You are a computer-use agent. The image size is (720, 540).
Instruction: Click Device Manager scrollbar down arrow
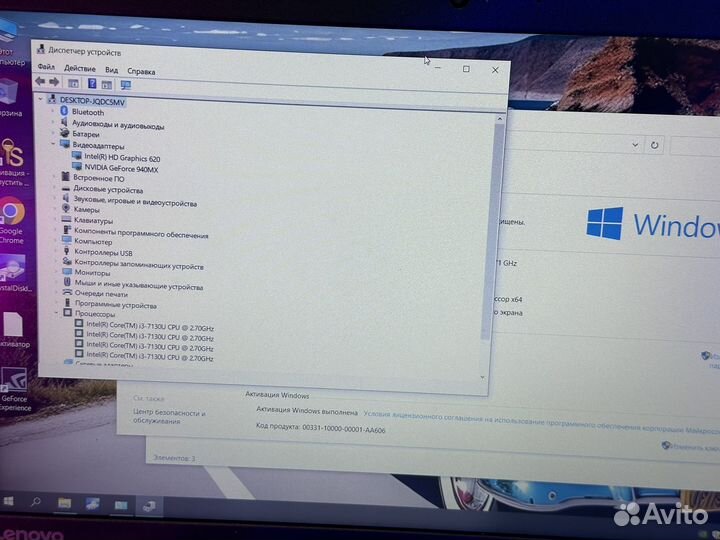(x=483, y=377)
